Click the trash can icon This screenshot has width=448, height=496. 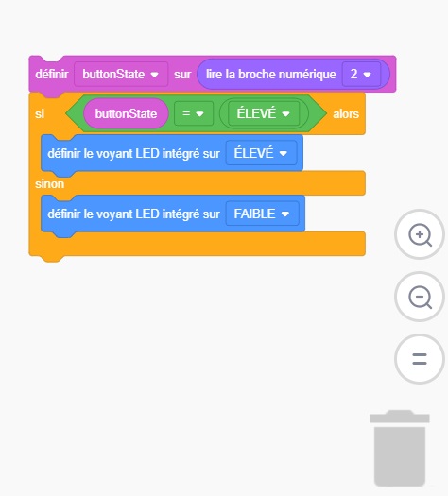pyautogui.click(x=400, y=448)
